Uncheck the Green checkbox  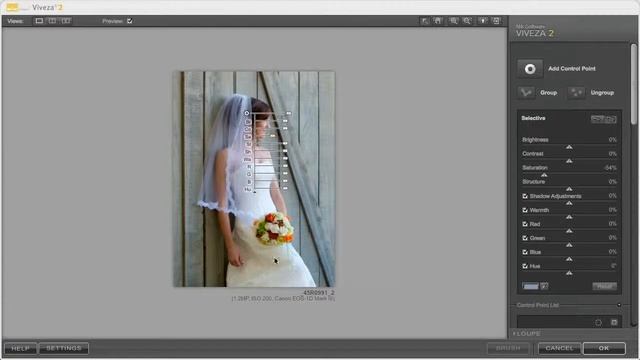pos(525,238)
